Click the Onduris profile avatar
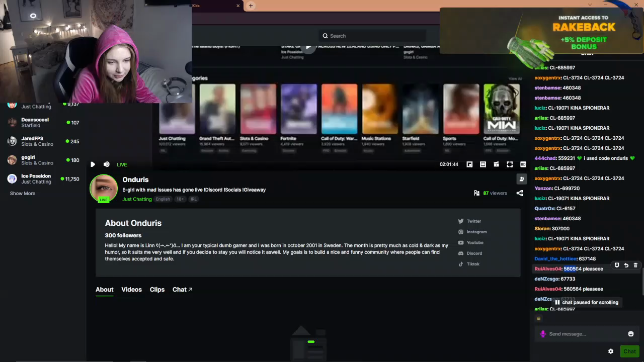This screenshot has height=362, width=644. [104, 188]
